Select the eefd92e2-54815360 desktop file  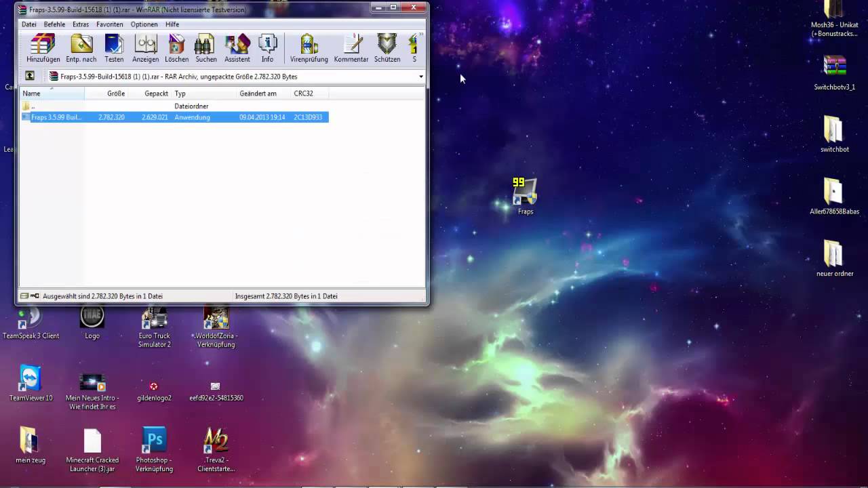tap(216, 392)
